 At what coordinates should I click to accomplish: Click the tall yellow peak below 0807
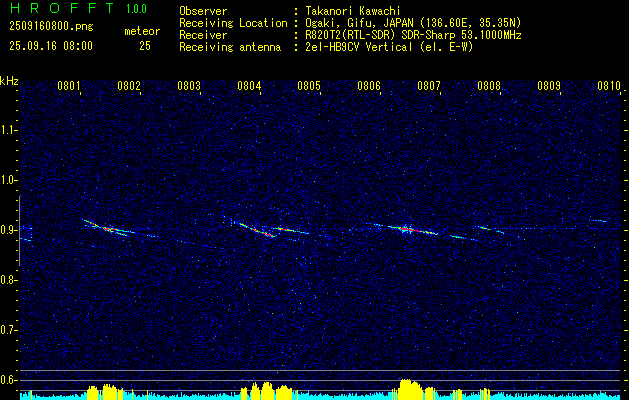point(410,389)
